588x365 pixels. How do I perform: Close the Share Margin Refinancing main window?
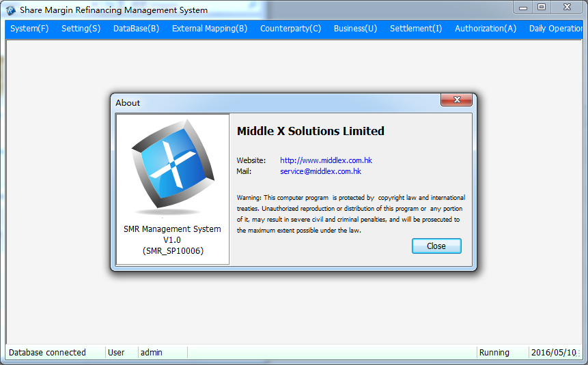[567, 7]
